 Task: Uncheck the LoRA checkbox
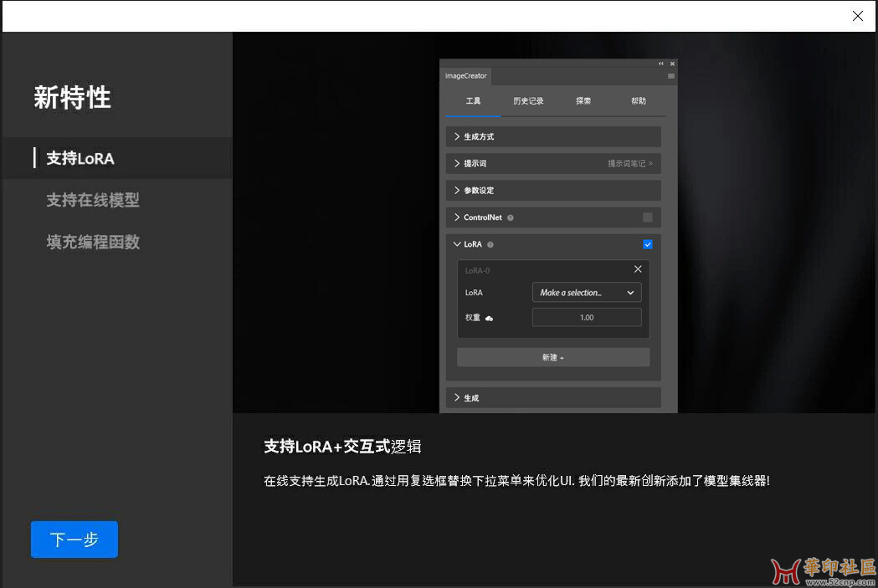(647, 244)
